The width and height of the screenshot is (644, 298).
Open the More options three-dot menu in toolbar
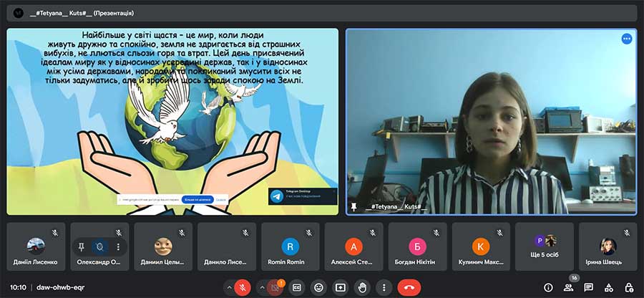(x=384, y=287)
